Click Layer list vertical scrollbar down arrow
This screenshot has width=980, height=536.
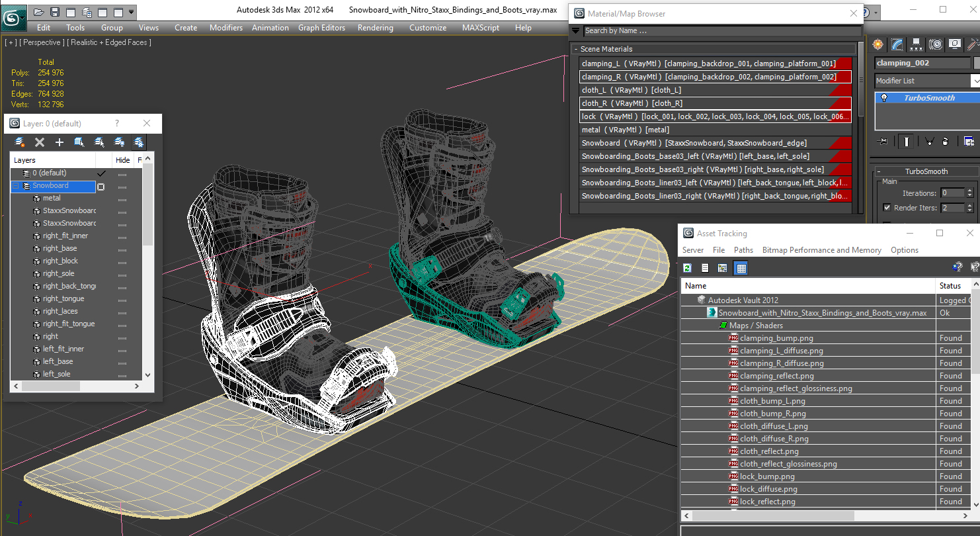(x=147, y=375)
